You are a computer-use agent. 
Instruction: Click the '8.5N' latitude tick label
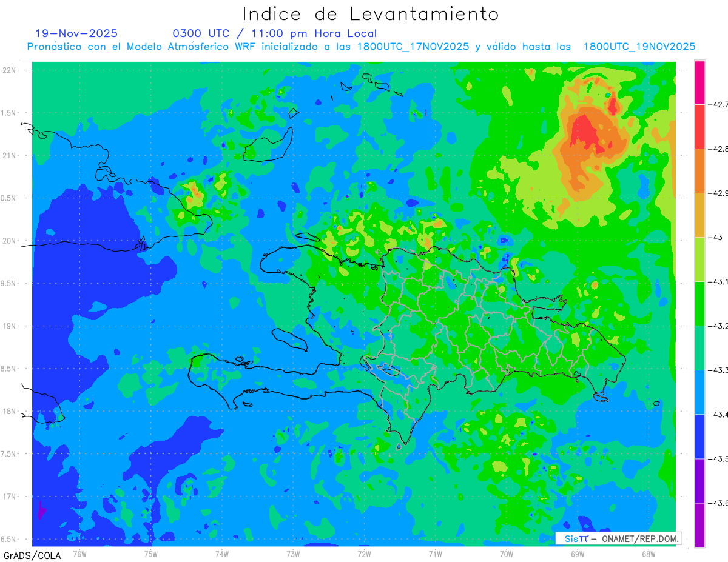(9, 369)
